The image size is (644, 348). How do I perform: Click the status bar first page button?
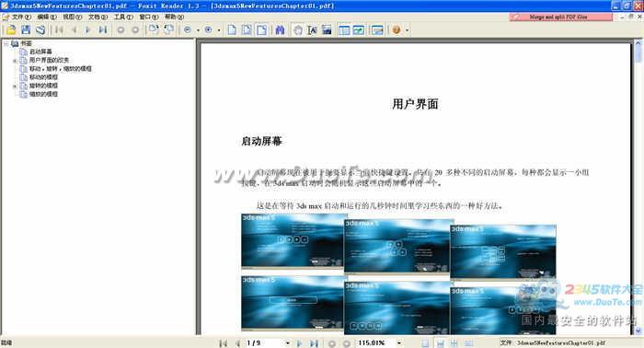click(223, 343)
